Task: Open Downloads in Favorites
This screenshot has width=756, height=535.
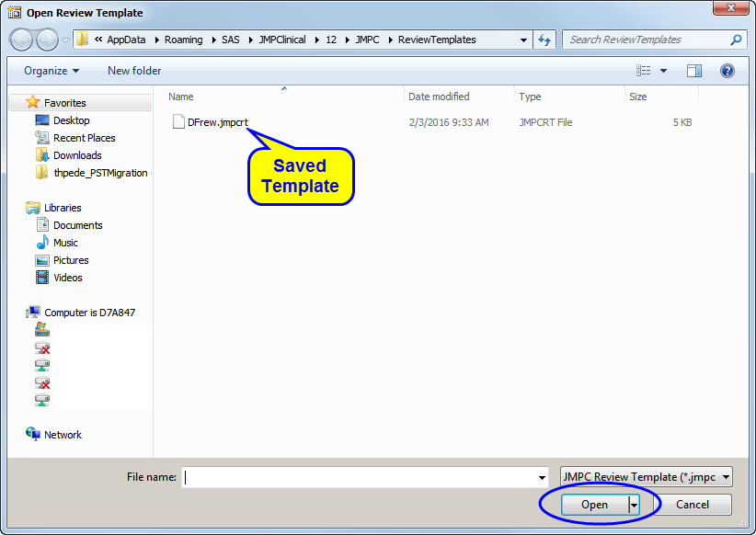Action: coord(77,155)
